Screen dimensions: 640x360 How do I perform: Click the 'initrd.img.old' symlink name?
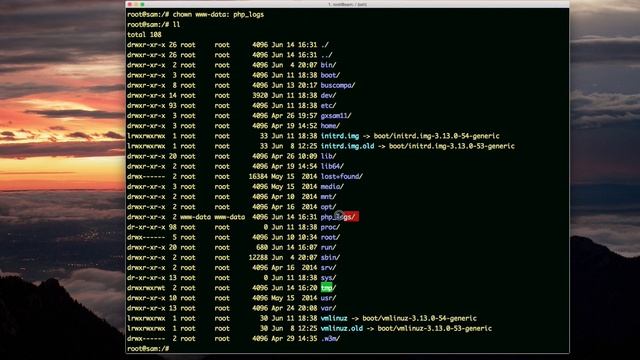point(347,146)
